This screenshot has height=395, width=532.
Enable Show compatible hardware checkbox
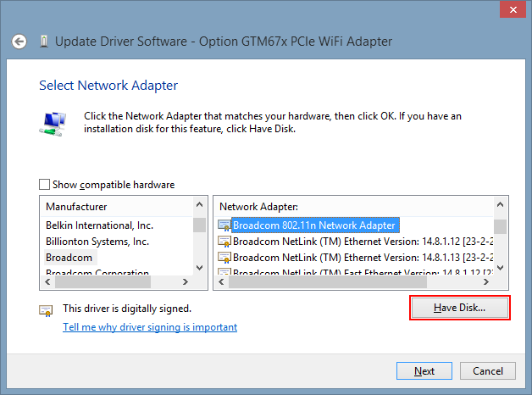tap(44, 185)
